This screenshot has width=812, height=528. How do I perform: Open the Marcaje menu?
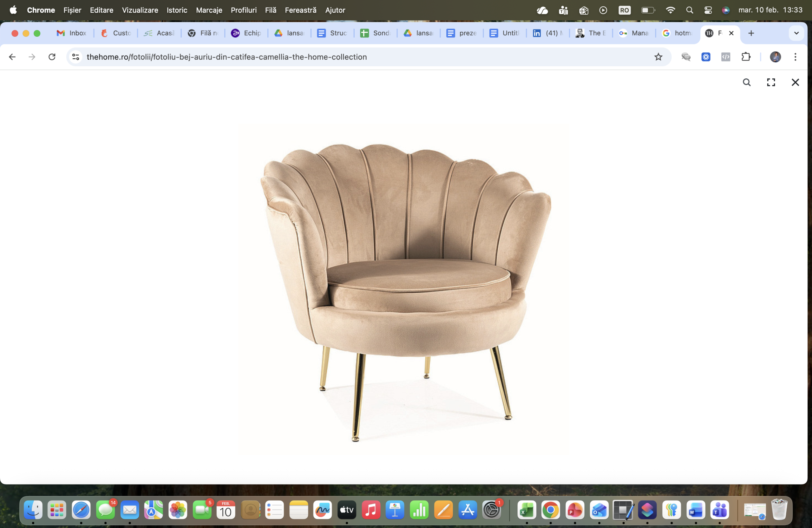209,10
